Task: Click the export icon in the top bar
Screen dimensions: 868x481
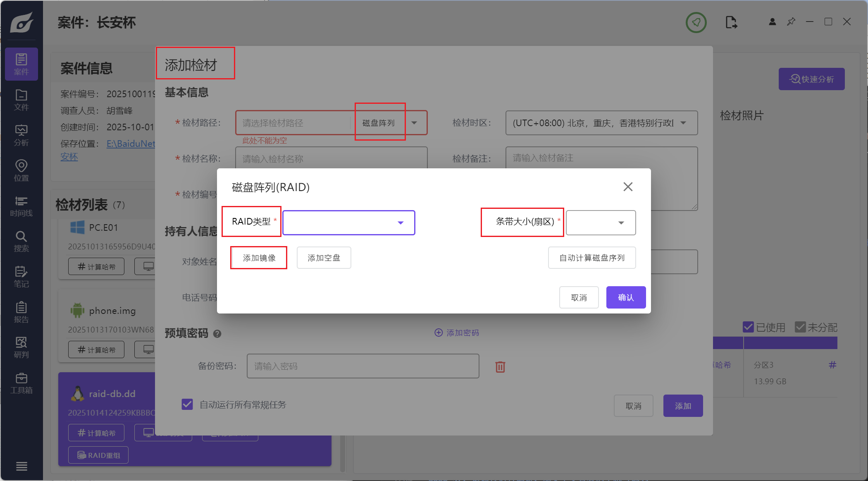Action: coord(732,23)
